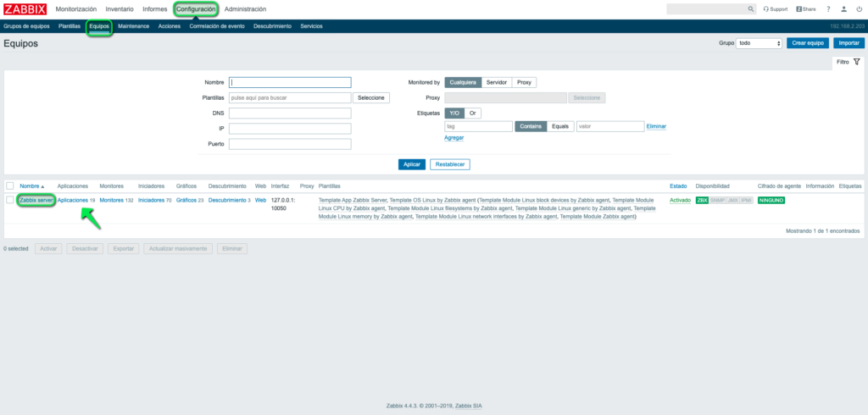Click the SNMP availability badge
The image size is (868, 415).
(x=717, y=200)
